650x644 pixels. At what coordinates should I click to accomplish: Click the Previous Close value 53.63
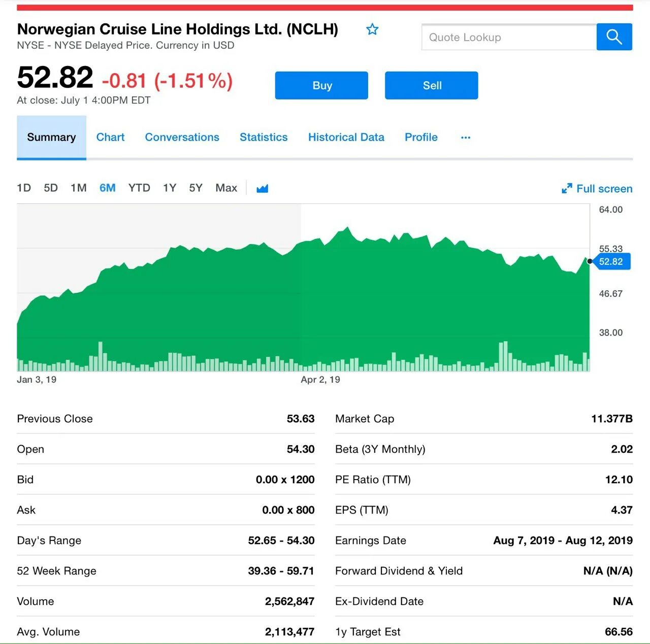click(x=301, y=419)
